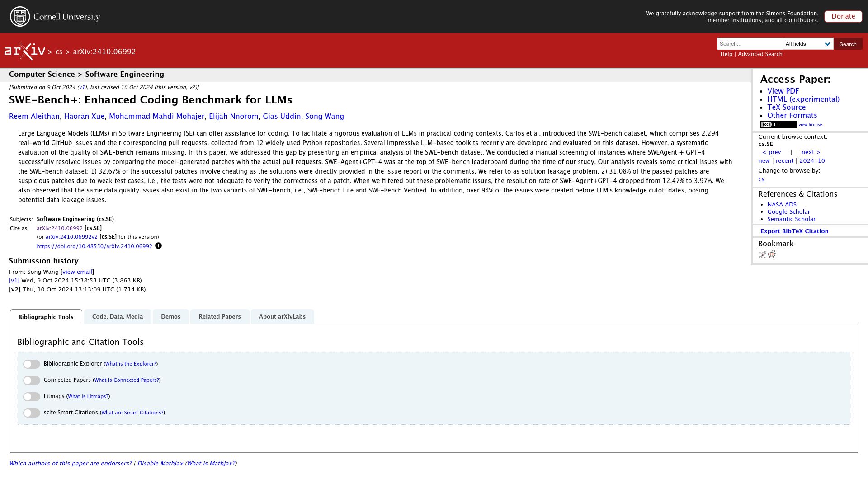This screenshot has height=488, width=868.
Task: Open Google Scholar references link
Action: pyautogui.click(x=788, y=212)
